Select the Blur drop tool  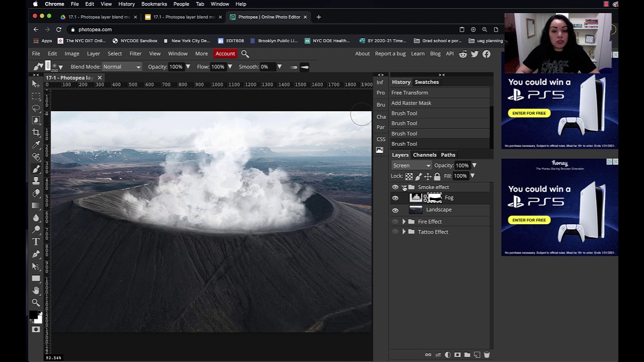(x=36, y=218)
